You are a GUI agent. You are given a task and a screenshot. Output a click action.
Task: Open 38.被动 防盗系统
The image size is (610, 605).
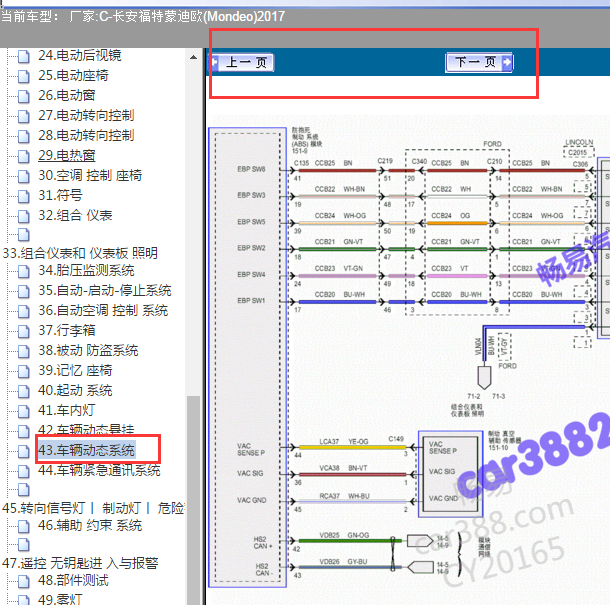click(x=88, y=351)
